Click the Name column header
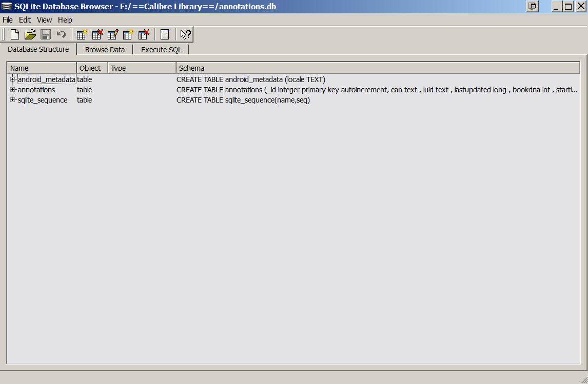This screenshot has height=384, width=588. 42,68
